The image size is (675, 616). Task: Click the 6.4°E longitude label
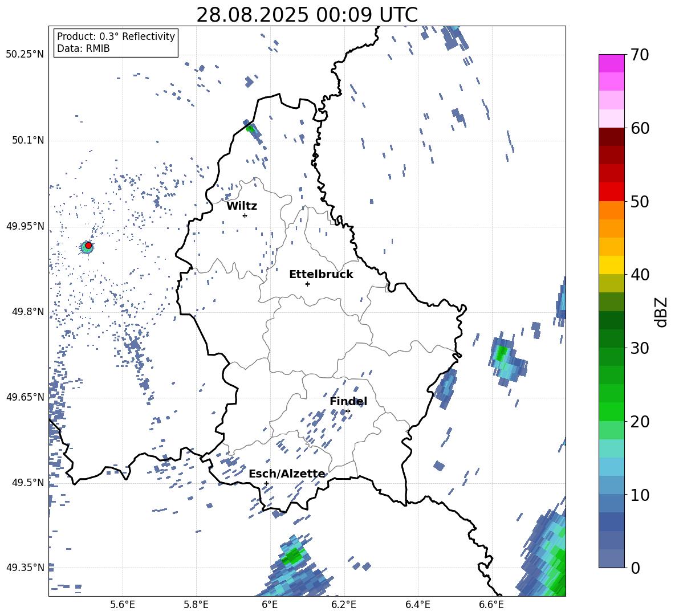pyautogui.click(x=417, y=605)
